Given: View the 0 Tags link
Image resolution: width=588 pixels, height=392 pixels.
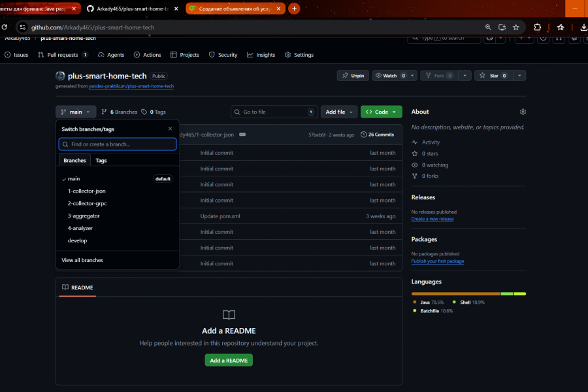Looking at the screenshot, I should tap(154, 112).
